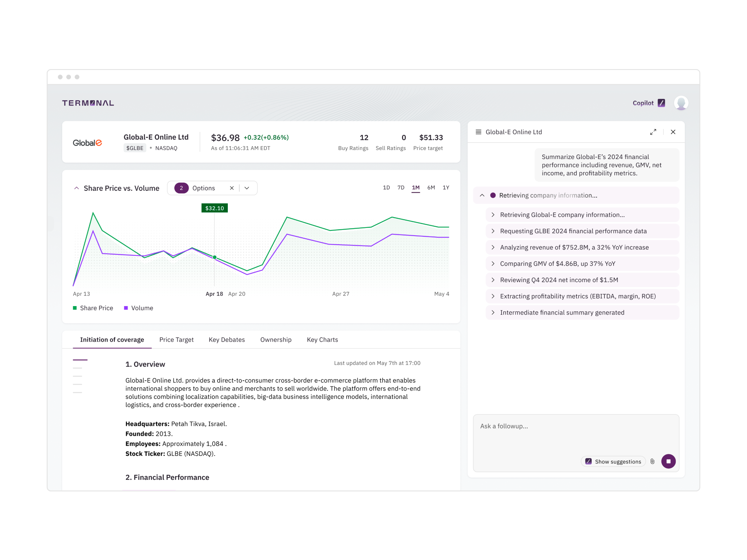Image resolution: width=747 pixels, height=560 pixels.
Task: Click the $32.10 marker on the chart
Action: (x=214, y=208)
